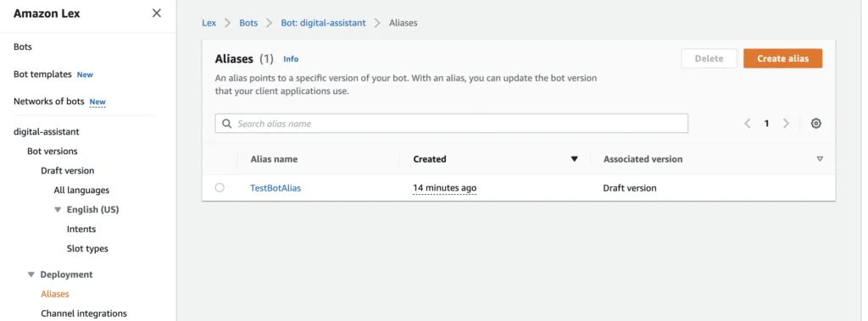Open Slot types in sidebar

click(87, 248)
